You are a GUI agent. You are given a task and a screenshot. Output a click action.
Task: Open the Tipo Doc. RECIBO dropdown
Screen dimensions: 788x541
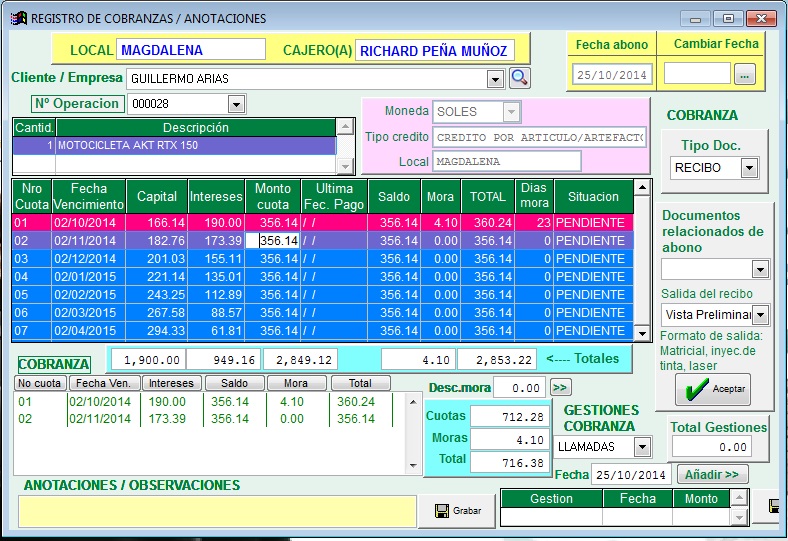pyautogui.click(x=748, y=168)
